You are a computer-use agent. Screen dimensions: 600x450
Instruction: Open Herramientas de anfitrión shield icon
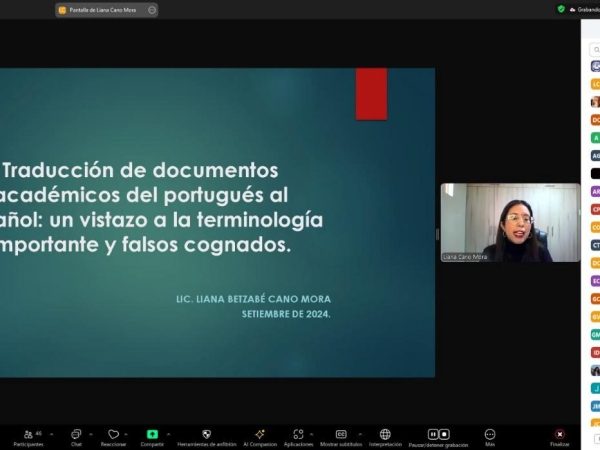[207, 434]
